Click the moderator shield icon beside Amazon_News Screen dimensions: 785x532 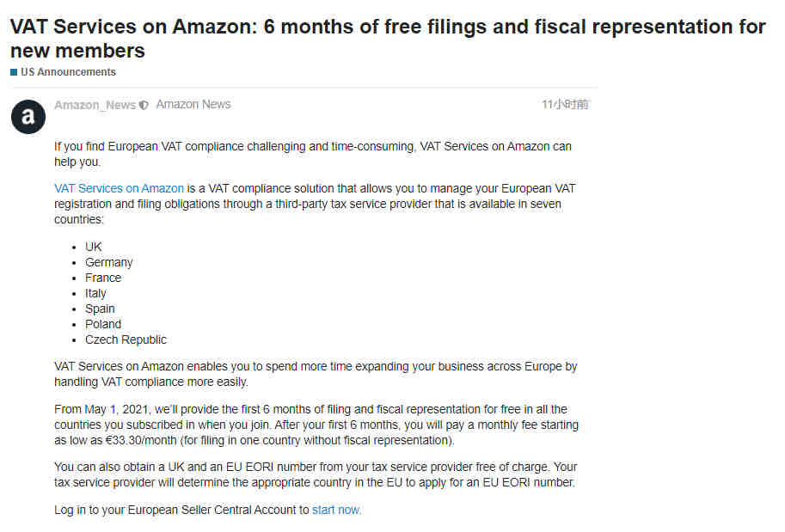tap(144, 105)
